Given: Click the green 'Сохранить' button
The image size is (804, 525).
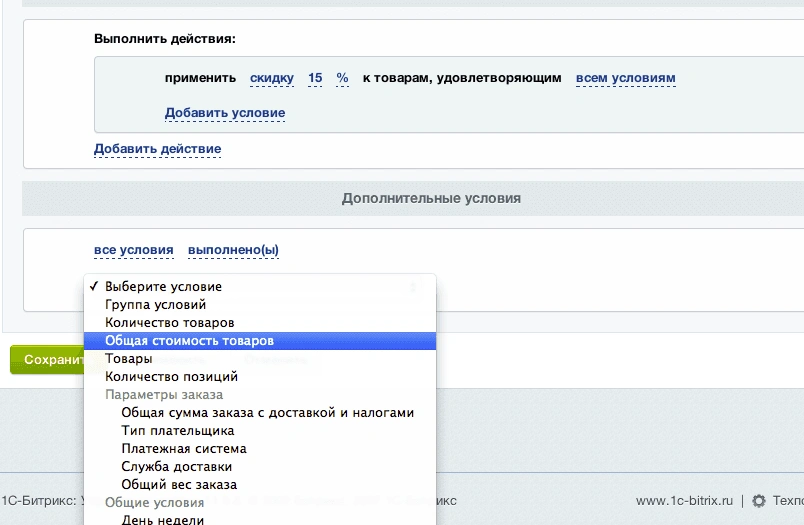Looking at the screenshot, I should click(47, 359).
